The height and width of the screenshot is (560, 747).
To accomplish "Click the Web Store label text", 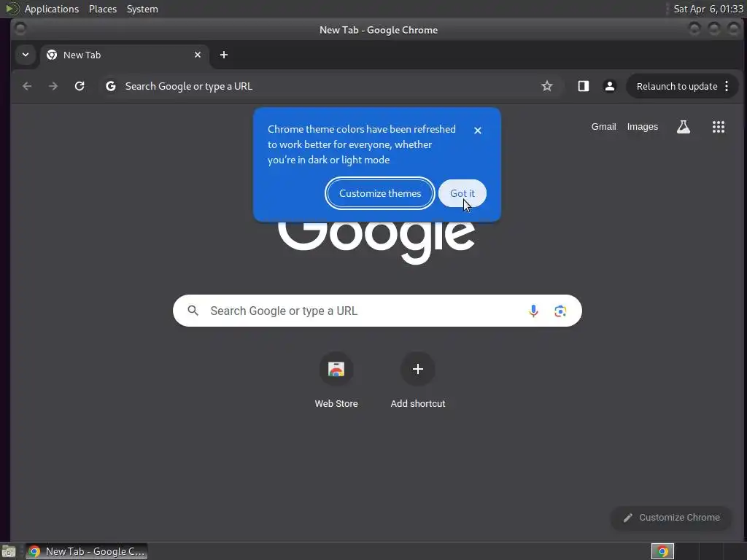I will [336, 403].
